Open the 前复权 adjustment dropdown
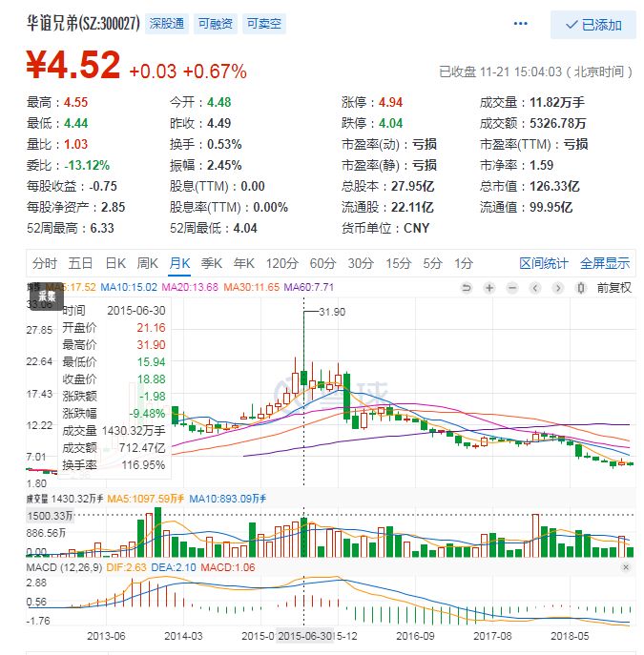The image size is (644, 655). tap(613, 287)
